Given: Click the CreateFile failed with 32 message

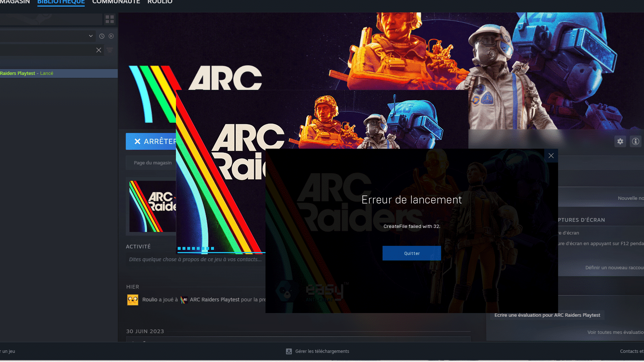Looking at the screenshot, I should [x=412, y=226].
